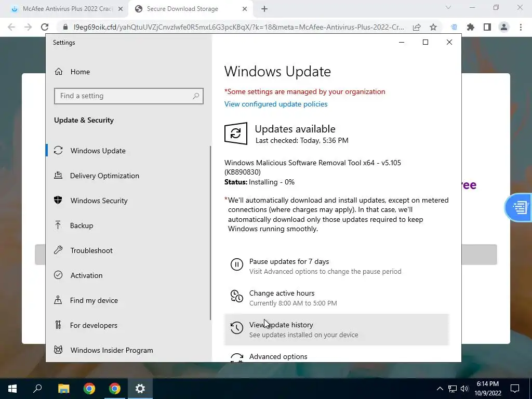Switch to Secure Download Storage tab

pyautogui.click(x=182, y=9)
